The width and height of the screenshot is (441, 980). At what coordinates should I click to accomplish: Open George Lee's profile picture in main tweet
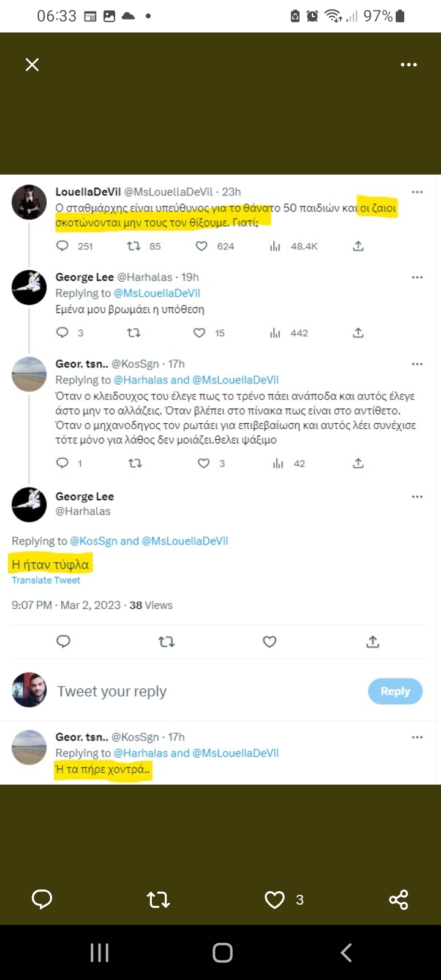(29, 505)
